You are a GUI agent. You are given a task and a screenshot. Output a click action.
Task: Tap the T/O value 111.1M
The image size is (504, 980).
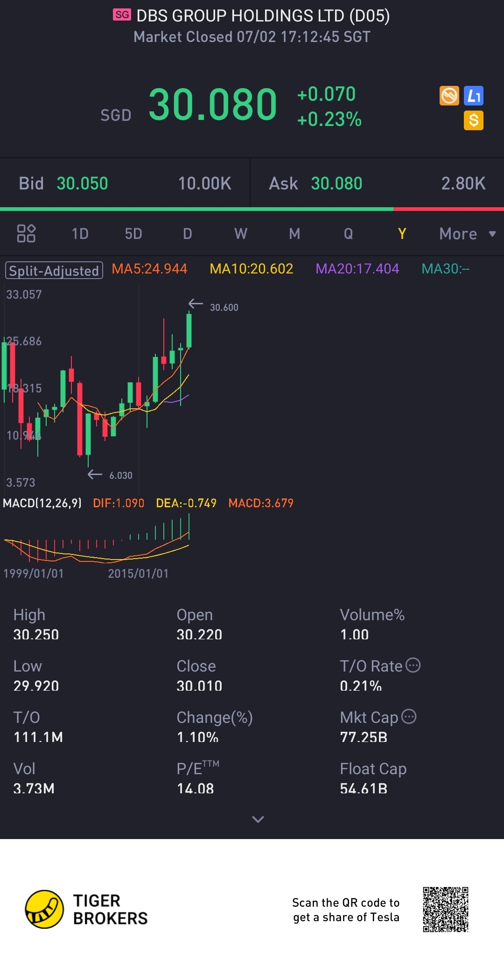38,737
